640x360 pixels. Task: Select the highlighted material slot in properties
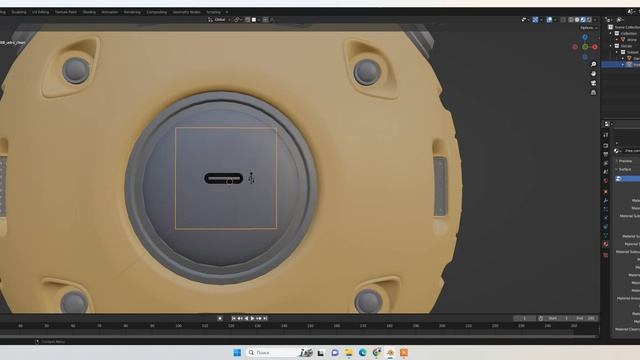[x=628, y=178]
